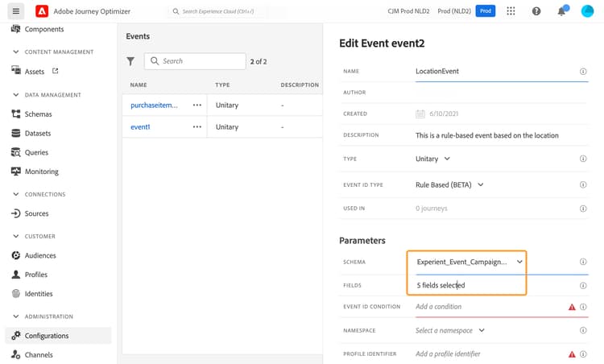
Task: Open more actions for purchaseitem event
Action: [197, 105]
